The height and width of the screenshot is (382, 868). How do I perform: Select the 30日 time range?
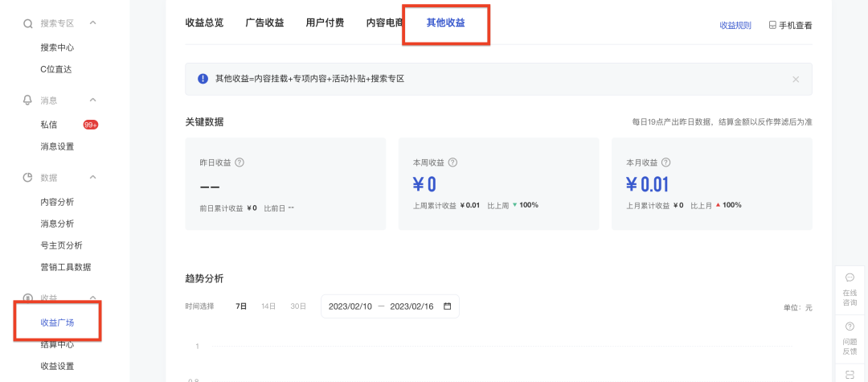298,306
